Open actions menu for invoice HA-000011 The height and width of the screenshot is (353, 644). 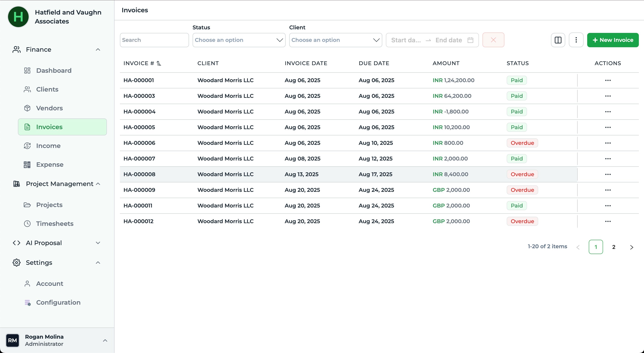click(608, 206)
